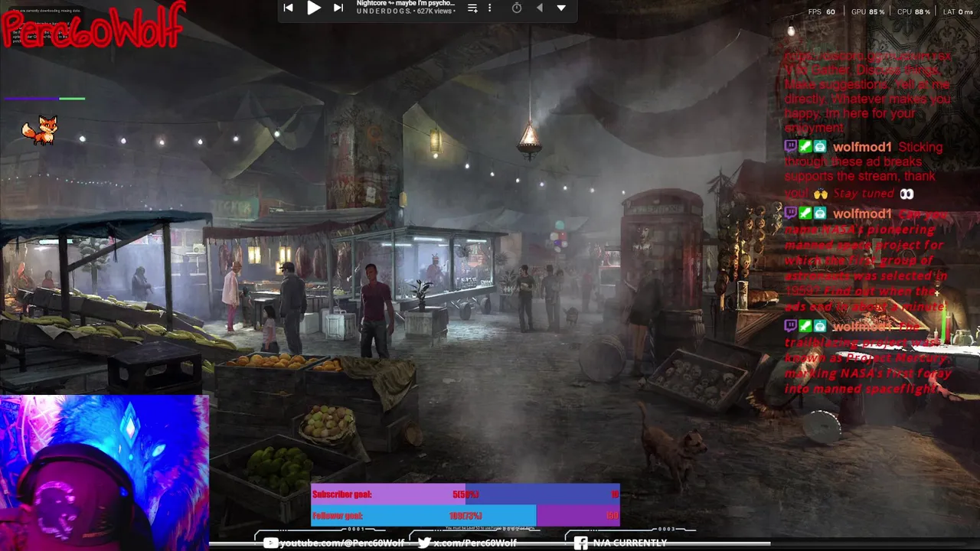Click the purple-green progress bar under logo

pyautogui.click(x=44, y=99)
